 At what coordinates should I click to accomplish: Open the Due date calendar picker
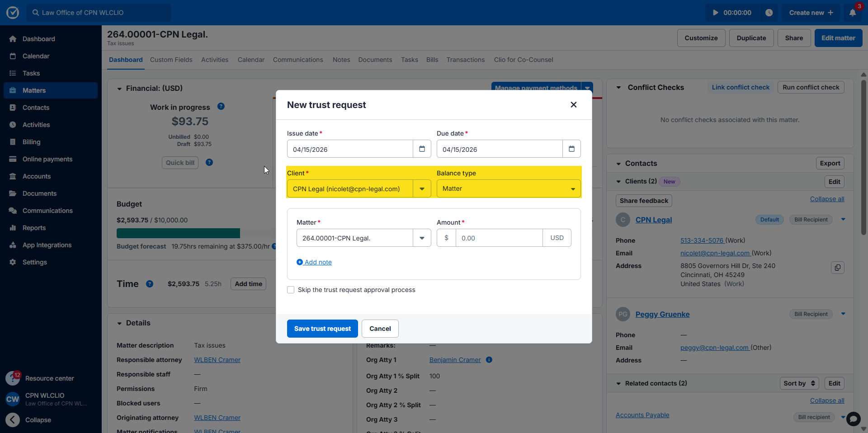coord(571,149)
